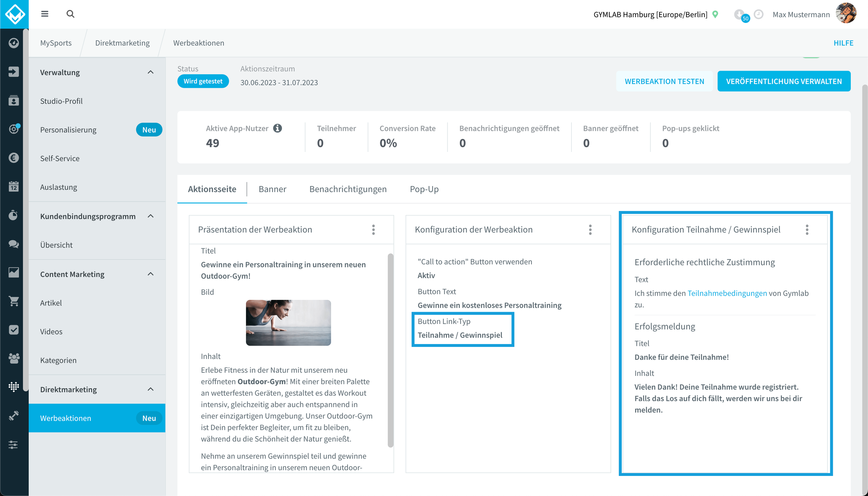This screenshot has width=868, height=496.
Task: Click VERÖFFENTLICHUNG VERWALTEN button
Action: [784, 81]
